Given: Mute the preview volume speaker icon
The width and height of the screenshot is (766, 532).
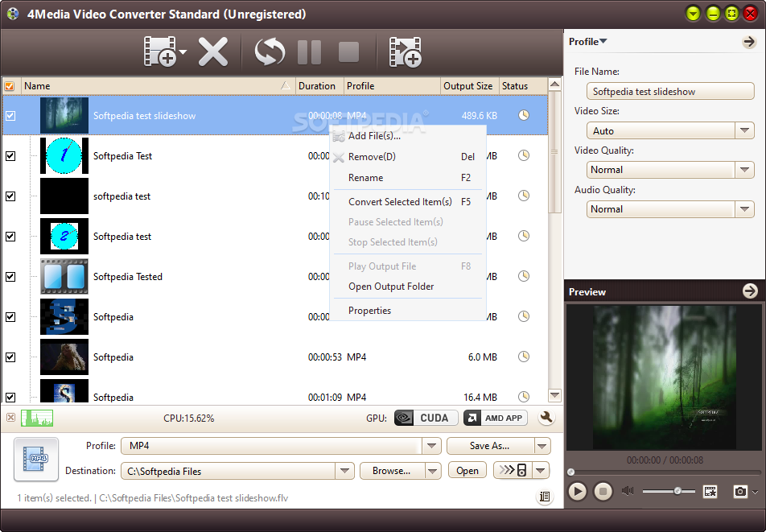Looking at the screenshot, I should (628, 491).
